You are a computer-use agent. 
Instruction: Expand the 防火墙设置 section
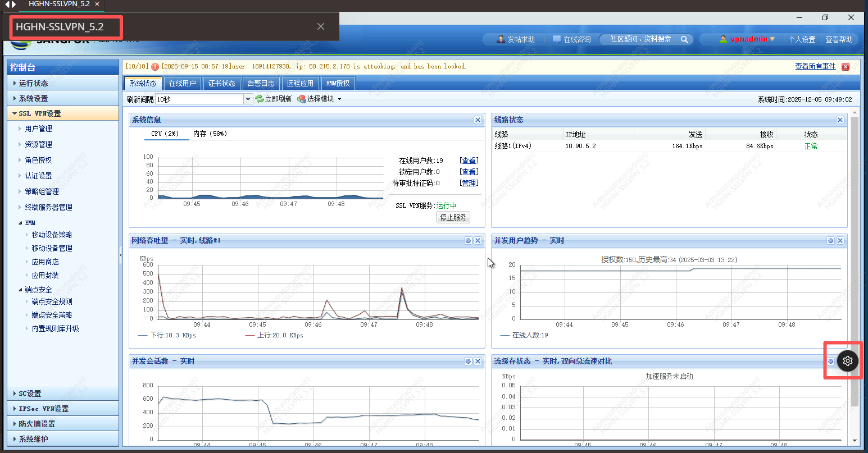point(37,424)
